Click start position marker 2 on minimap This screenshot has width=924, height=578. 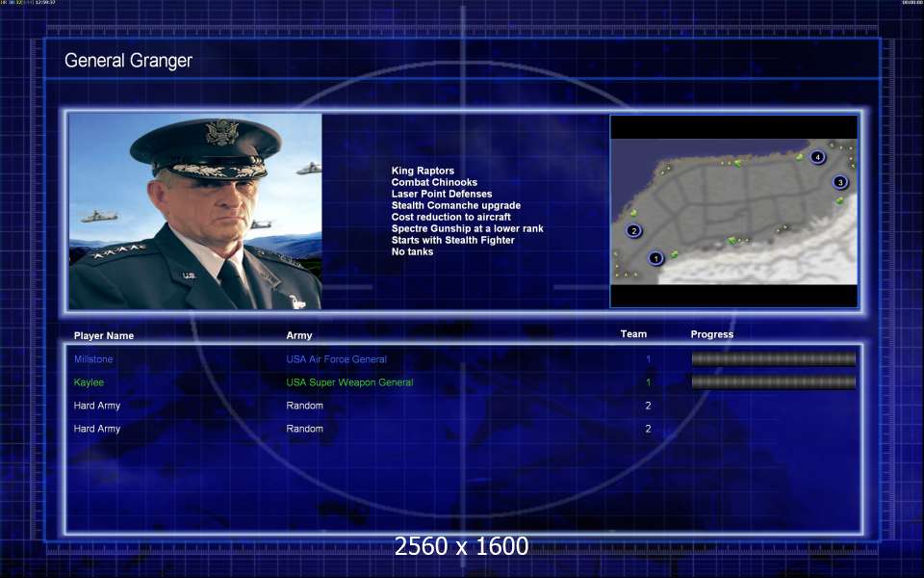click(x=634, y=230)
